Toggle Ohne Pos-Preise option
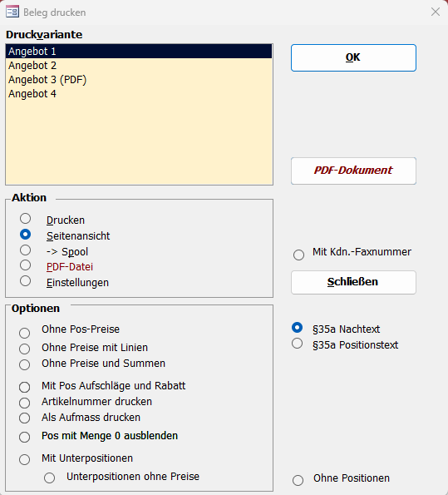The image size is (448, 495). (24, 333)
